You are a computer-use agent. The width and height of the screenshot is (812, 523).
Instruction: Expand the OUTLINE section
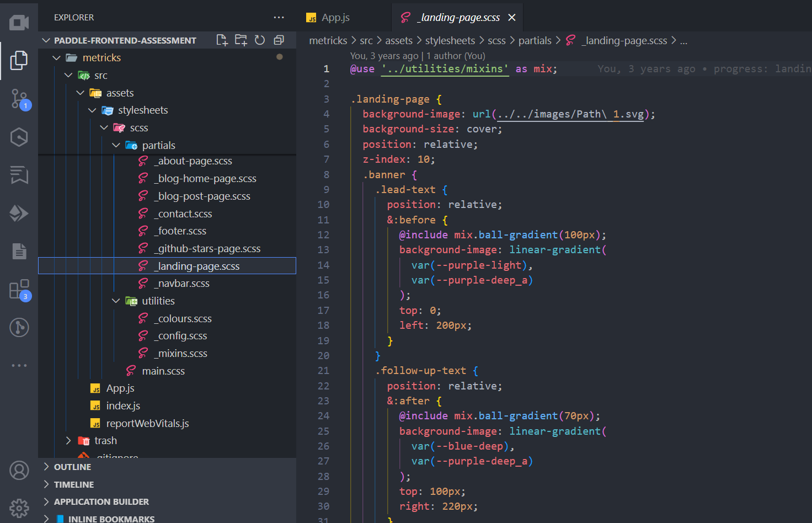pos(72,467)
